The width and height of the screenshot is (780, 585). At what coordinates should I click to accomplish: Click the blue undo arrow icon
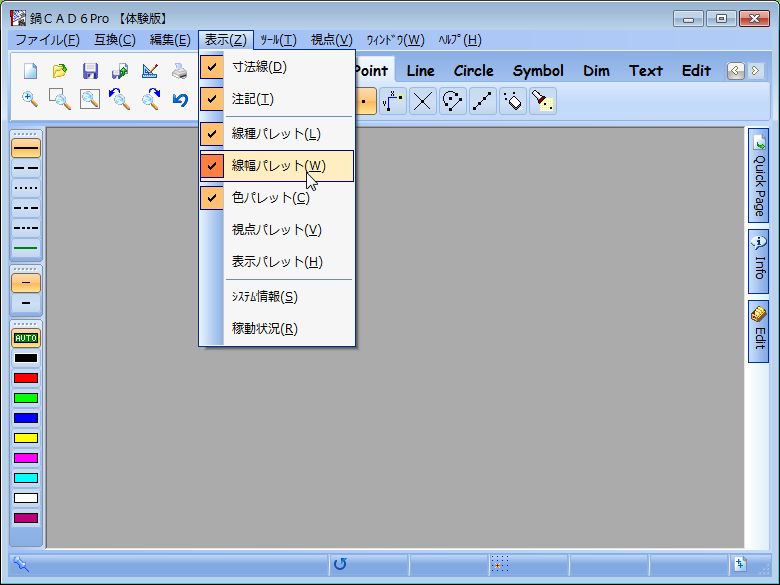(180, 100)
